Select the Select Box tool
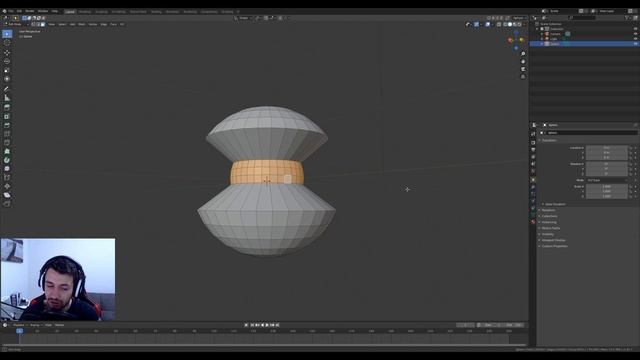This screenshot has width=640, height=360. coord(7,34)
